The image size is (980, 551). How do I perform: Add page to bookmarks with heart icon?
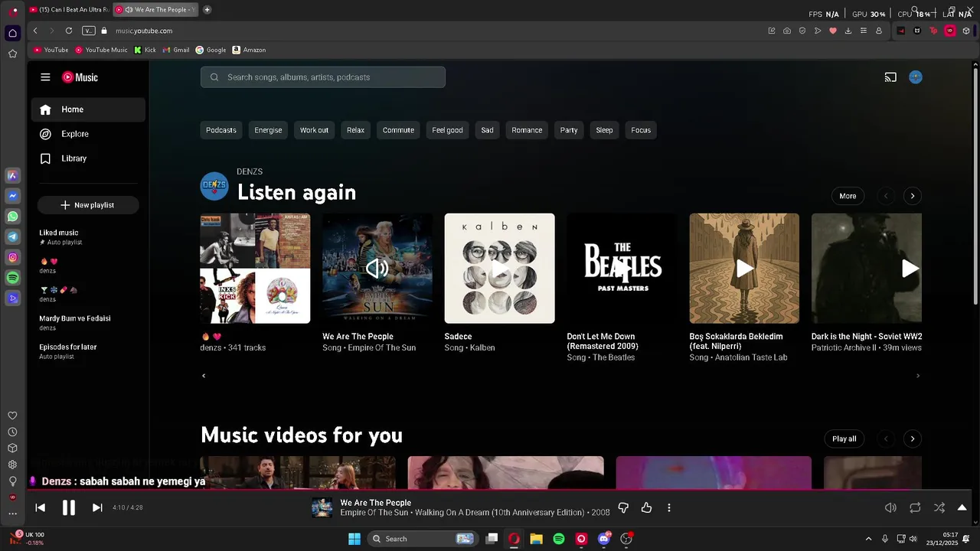tap(833, 31)
